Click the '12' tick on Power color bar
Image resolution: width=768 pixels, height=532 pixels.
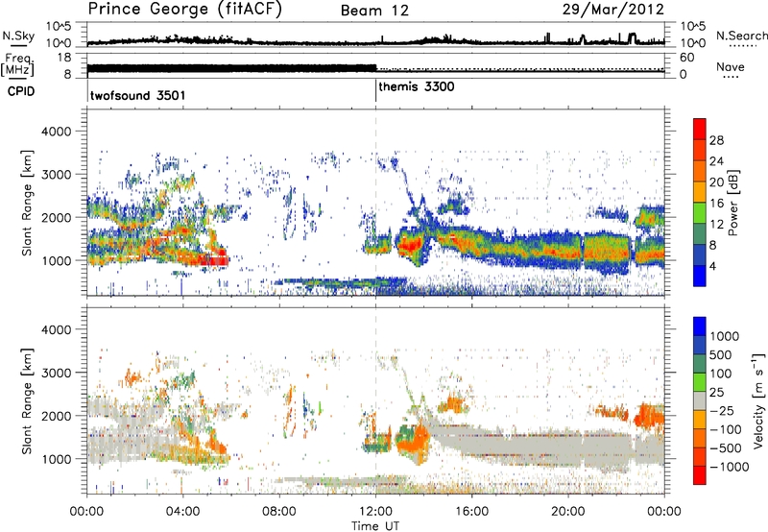716,225
